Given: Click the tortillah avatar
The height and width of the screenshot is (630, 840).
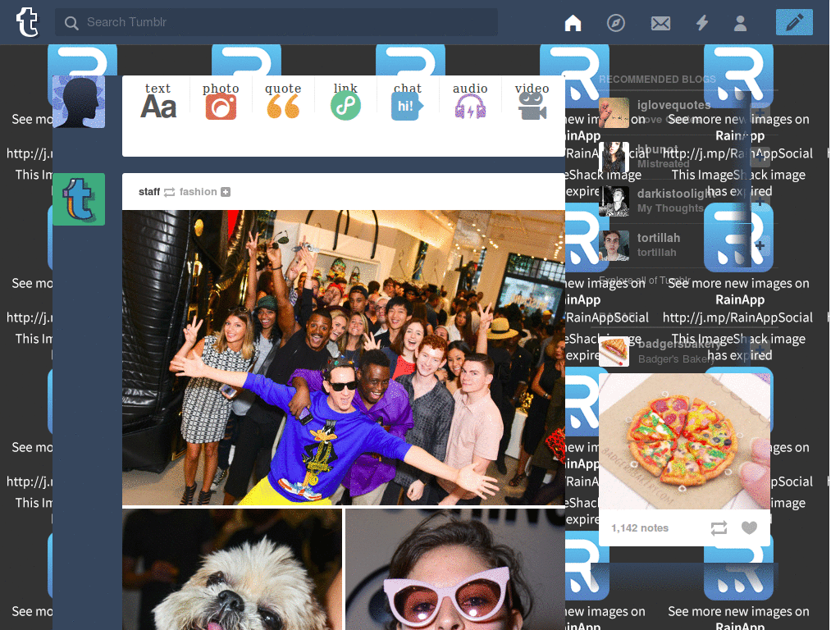Looking at the screenshot, I should [x=614, y=245].
